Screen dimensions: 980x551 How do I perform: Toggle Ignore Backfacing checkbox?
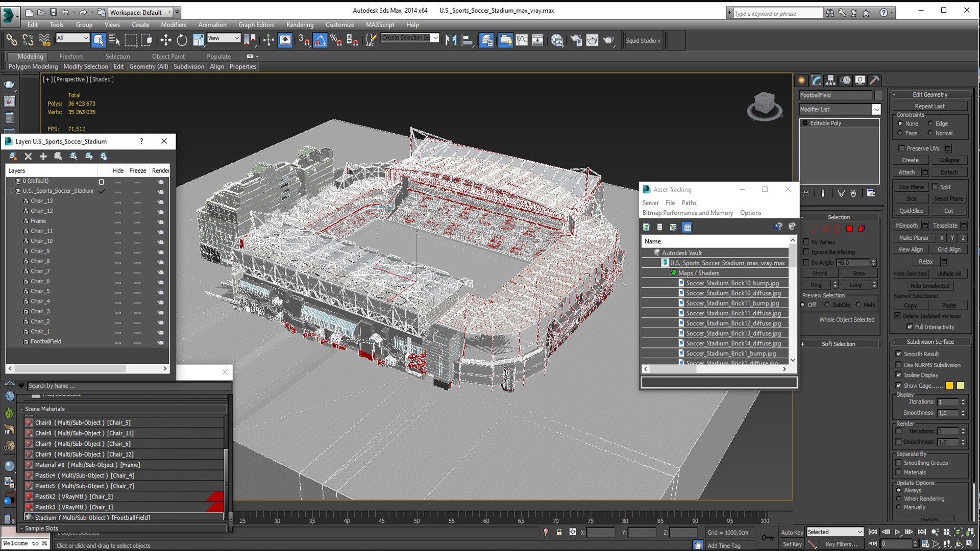click(x=806, y=252)
